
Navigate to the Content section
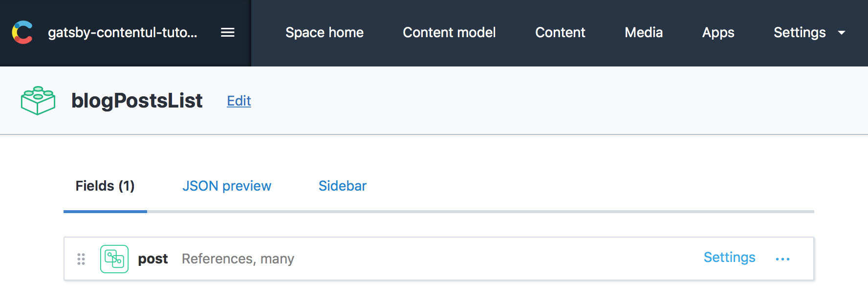560,32
